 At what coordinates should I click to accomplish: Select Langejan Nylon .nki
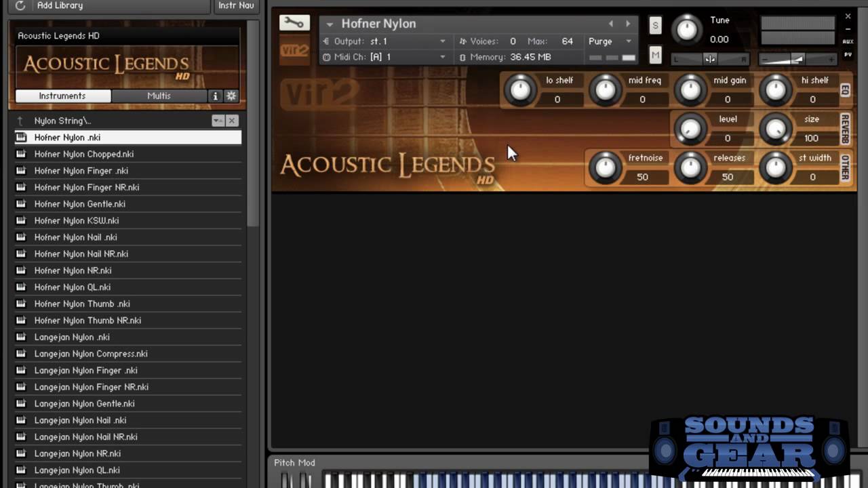(x=128, y=337)
